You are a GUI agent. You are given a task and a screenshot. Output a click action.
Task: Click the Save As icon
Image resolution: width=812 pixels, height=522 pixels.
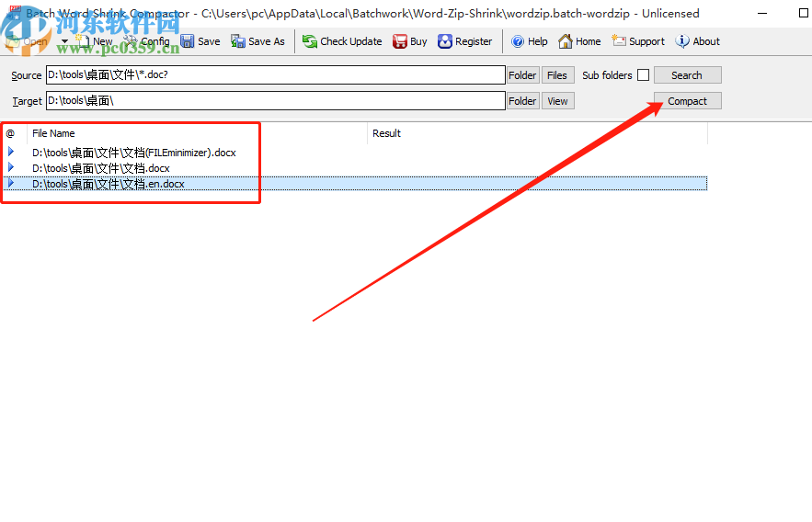tap(238, 41)
